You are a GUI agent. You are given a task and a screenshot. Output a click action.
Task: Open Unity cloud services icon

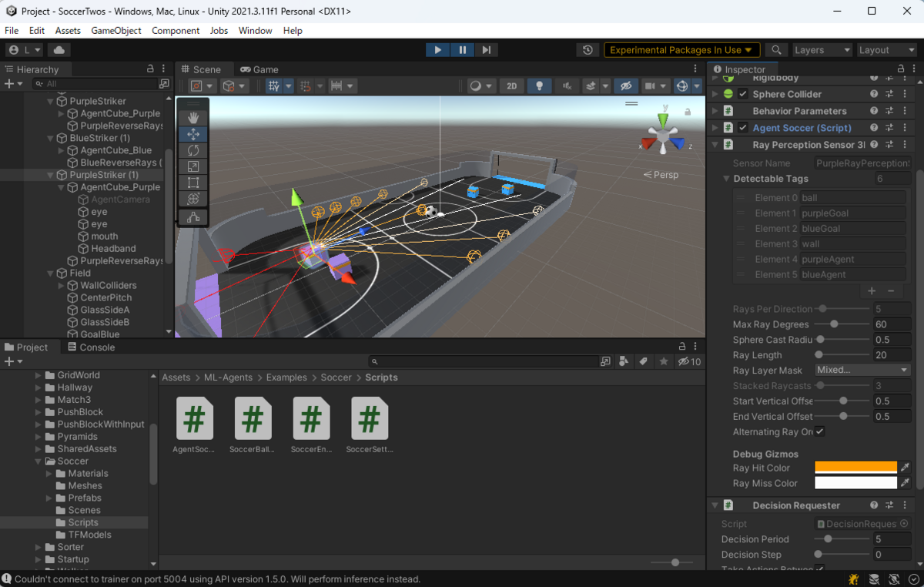[x=59, y=50]
